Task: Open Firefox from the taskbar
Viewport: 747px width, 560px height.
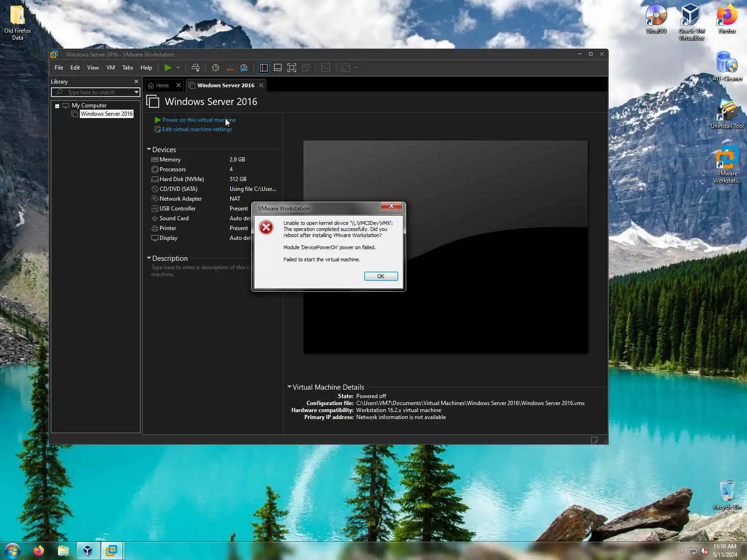Action: (x=39, y=551)
